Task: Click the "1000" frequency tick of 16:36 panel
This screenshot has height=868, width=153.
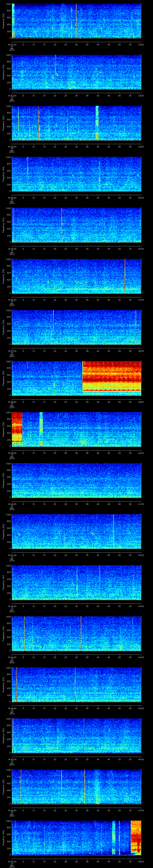Action: (8, 260)
